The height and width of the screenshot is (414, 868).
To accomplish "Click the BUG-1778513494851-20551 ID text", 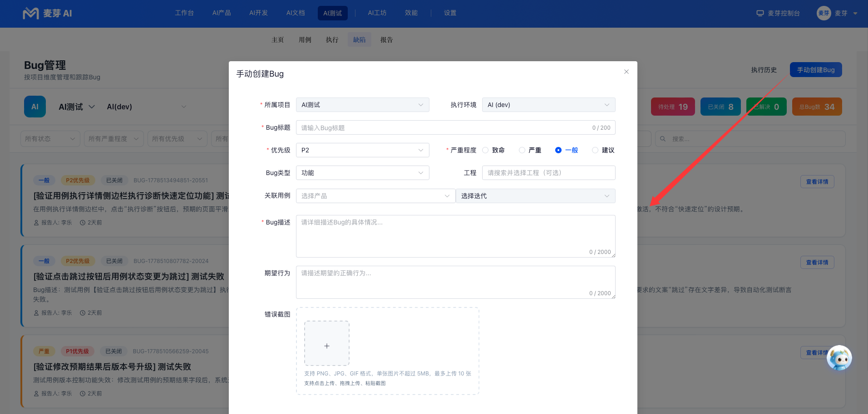I will tap(171, 180).
